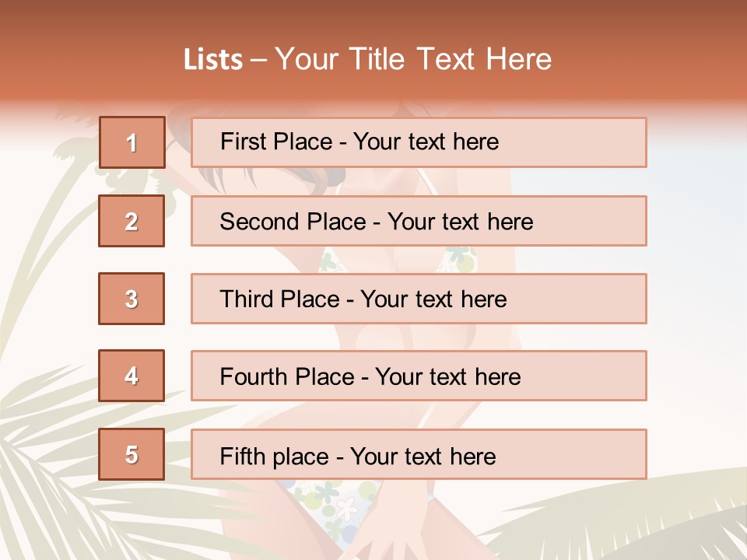Click the number 1 box
The height and width of the screenshot is (560, 747).
pos(132,142)
